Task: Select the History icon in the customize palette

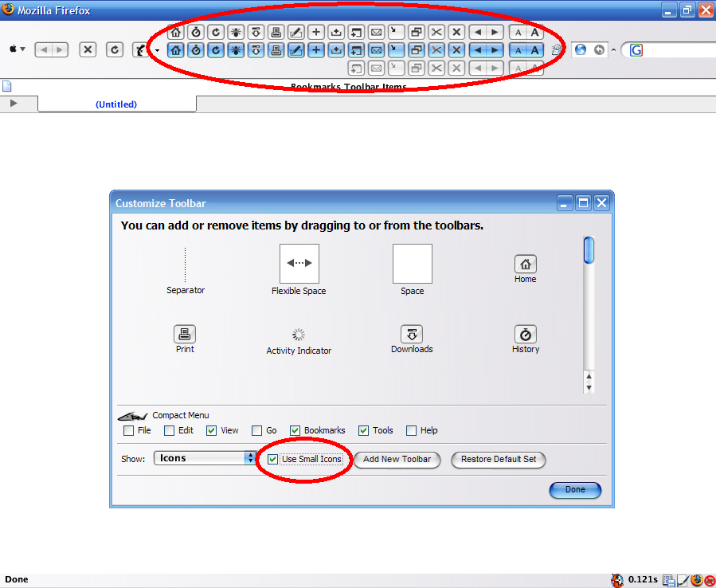Action: [x=525, y=334]
